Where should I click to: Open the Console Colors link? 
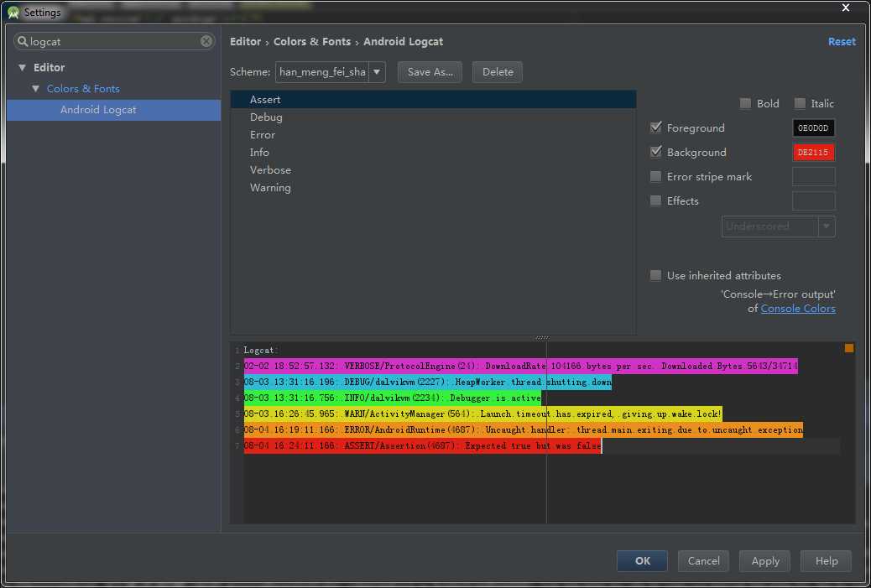797,309
